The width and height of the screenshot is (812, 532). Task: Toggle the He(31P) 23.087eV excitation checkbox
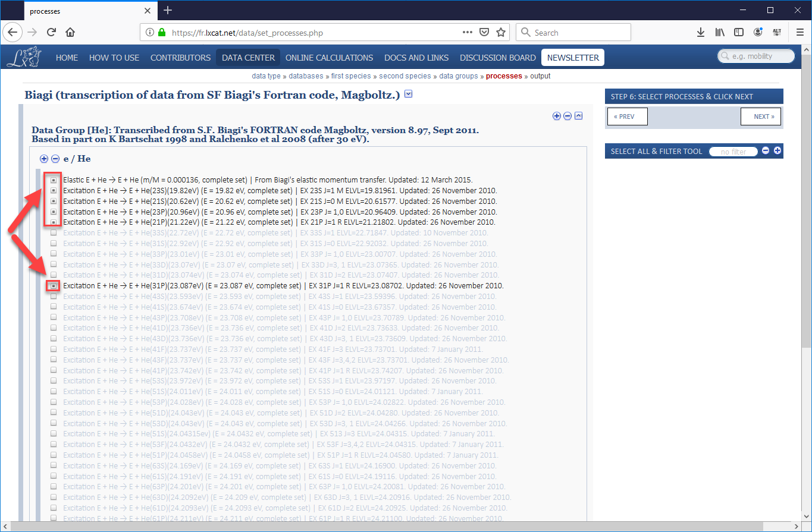54,286
